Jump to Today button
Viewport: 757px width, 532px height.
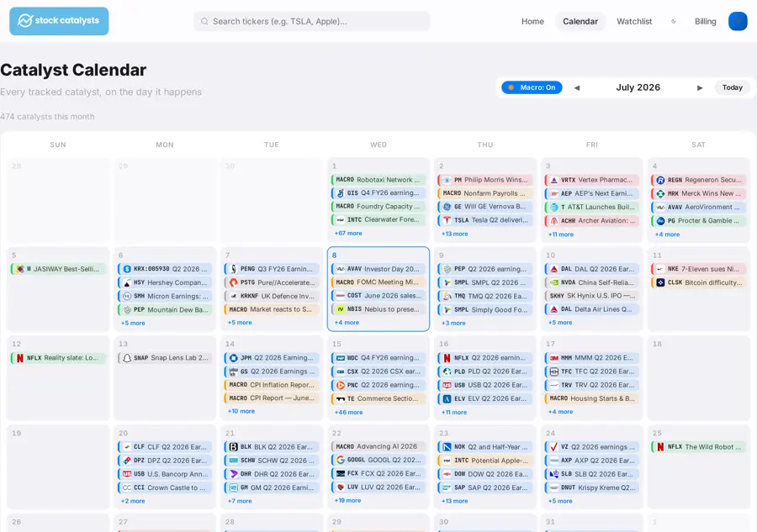click(732, 87)
